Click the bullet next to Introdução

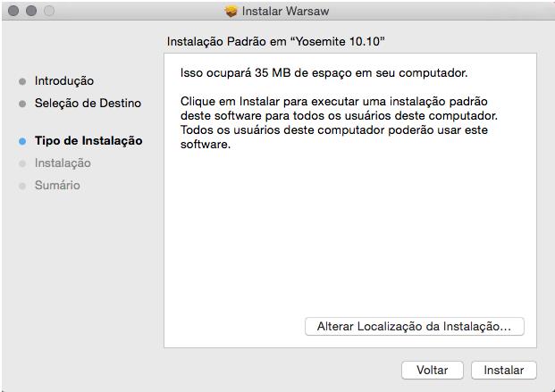(22, 81)
